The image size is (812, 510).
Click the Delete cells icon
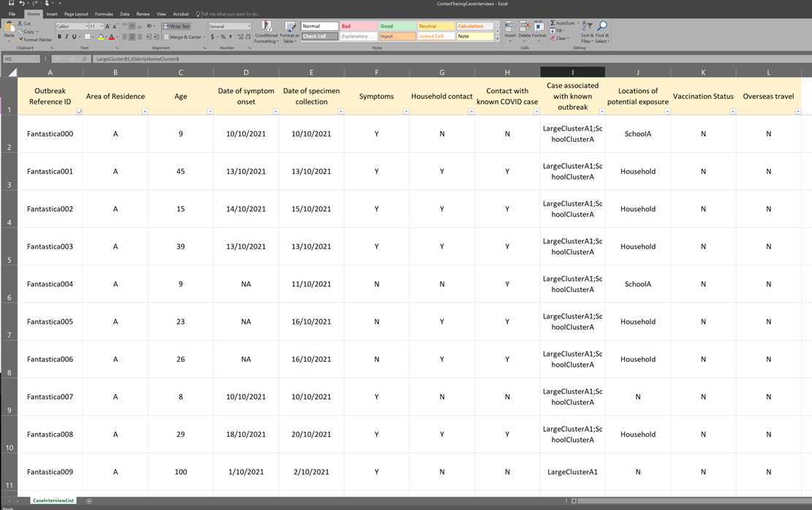pos(524,26)
